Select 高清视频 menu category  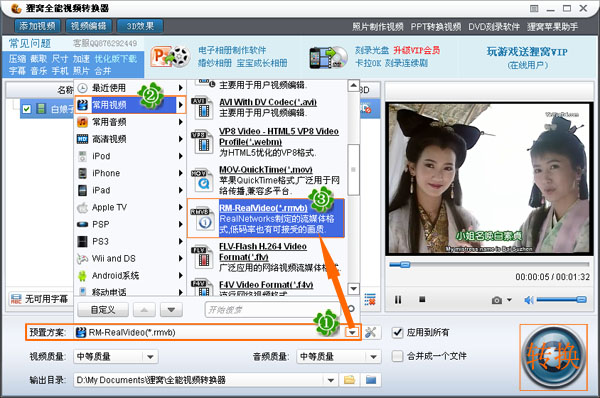pyautogui.click(x=130, y=139)
